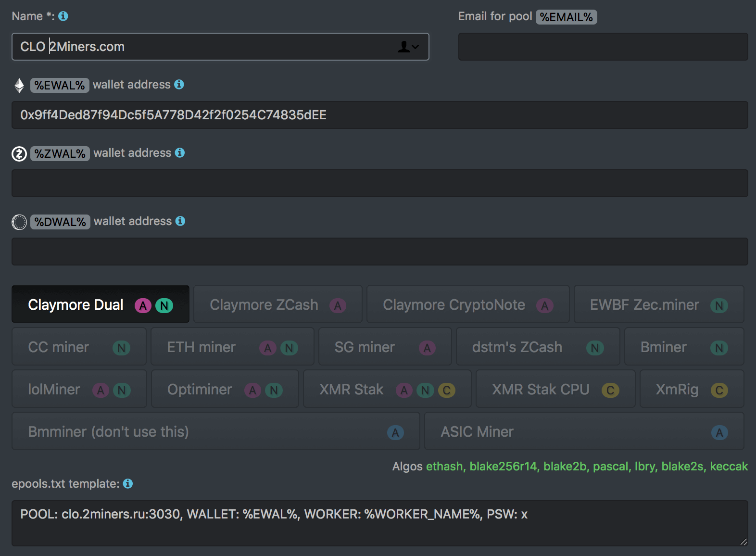Viewport: 756px width, 556px height.
Task: Click the epools.txt template info icon
Action: point(128,484)
